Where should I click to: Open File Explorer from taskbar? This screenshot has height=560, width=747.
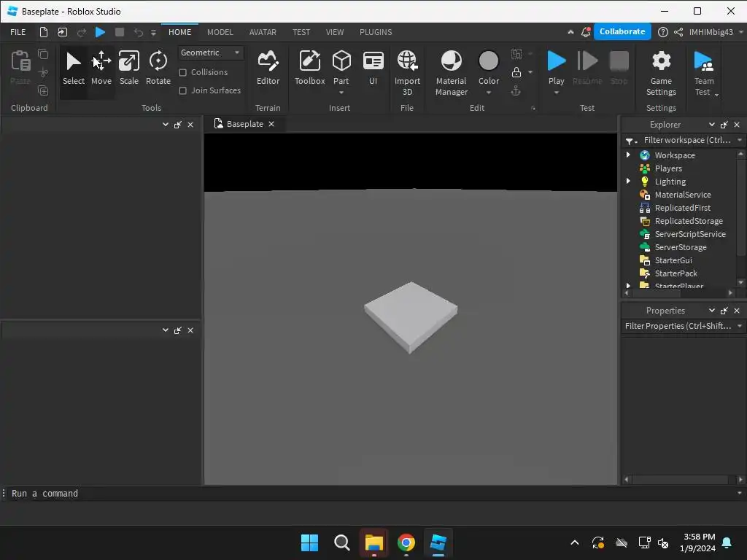coord(374,542)
